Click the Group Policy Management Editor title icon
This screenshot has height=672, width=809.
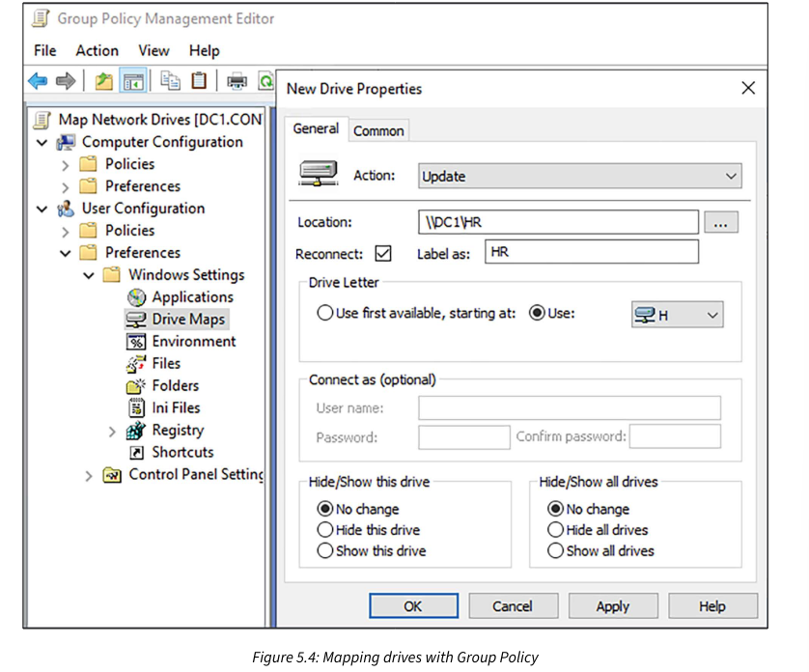point(41,18)
